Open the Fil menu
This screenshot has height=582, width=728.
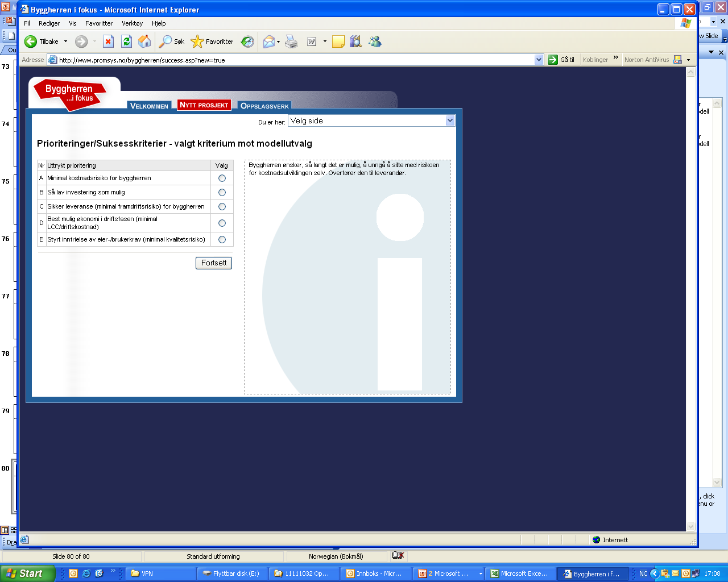27,23
